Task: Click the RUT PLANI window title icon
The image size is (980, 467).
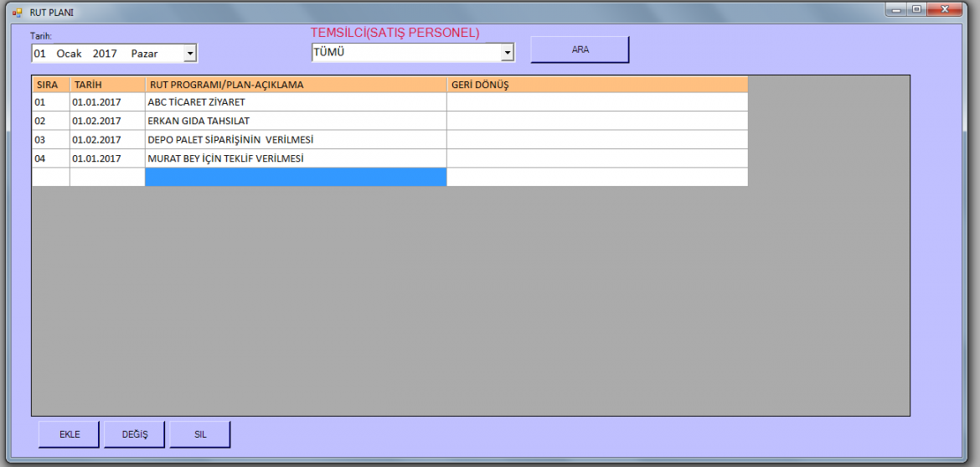Action: pyautogui.click(x=17, y=13)
